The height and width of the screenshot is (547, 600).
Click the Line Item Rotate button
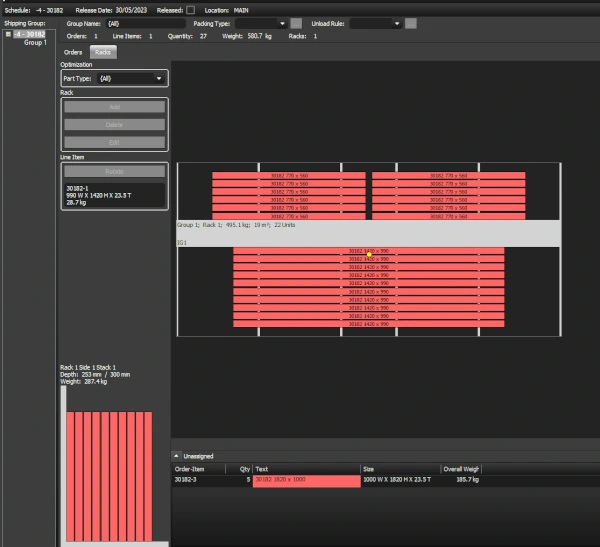coord(114,171)
